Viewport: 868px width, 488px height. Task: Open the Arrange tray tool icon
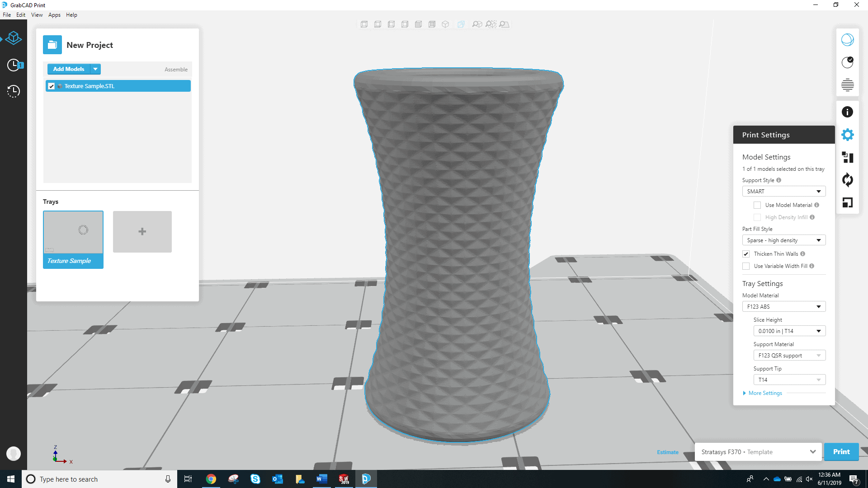pos(847,157)
